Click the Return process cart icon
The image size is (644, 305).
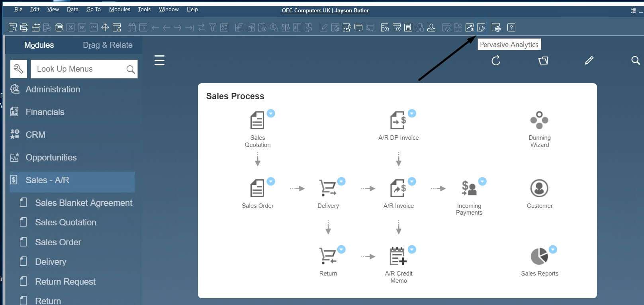(x=327, y=256)
